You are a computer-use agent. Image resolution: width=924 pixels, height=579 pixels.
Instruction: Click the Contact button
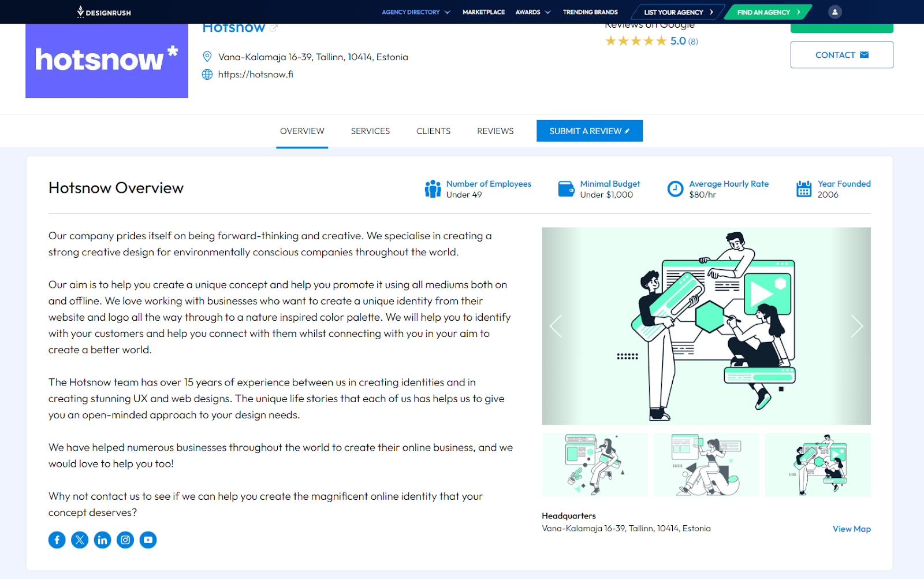pos(841,55)
